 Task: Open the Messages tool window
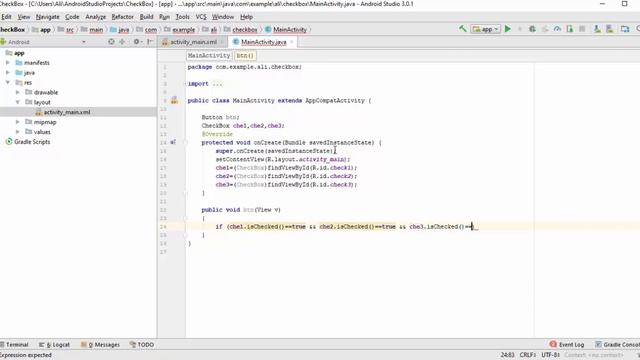point(100,344)
